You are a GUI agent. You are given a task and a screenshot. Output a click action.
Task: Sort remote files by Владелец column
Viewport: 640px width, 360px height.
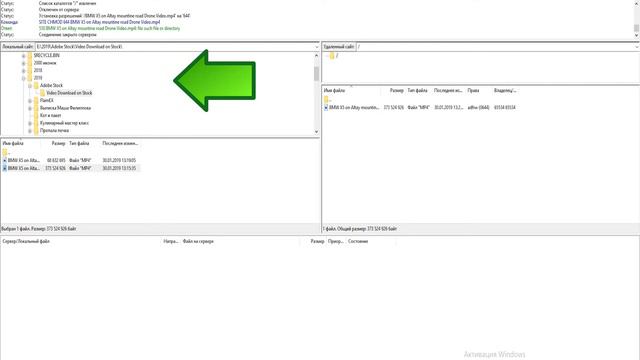click(x=505, y=91)
